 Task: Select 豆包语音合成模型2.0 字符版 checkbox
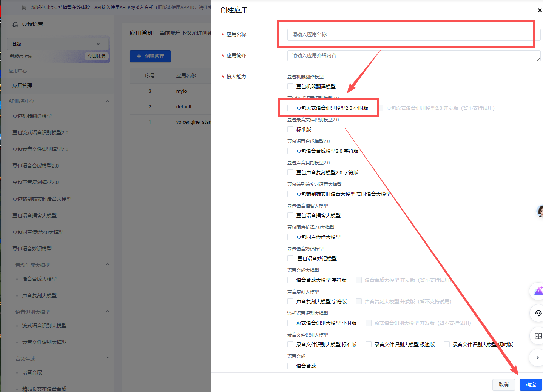(x=290, y=151)
